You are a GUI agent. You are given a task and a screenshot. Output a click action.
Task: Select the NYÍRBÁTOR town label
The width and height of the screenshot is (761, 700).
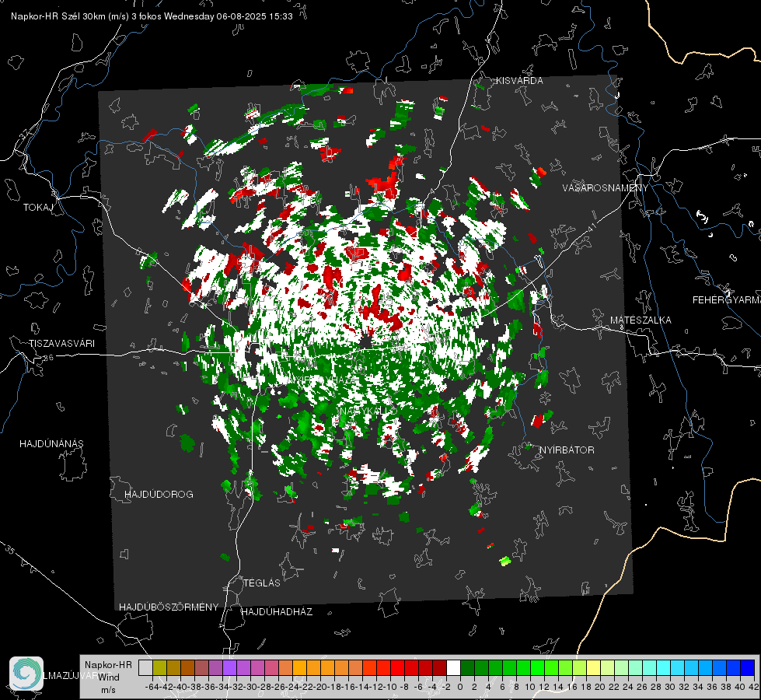(x=567, y=450)
